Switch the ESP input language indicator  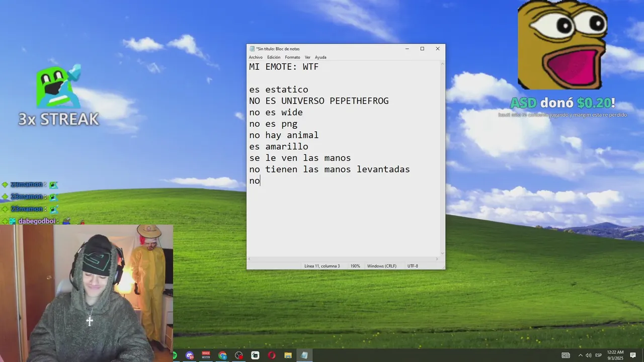[x=599, y=355]
